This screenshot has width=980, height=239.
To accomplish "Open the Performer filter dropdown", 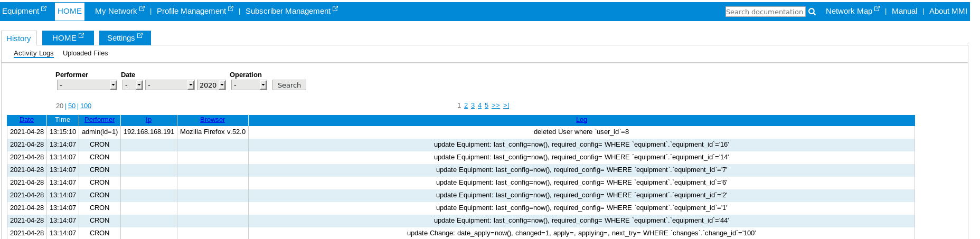I will point(87,85).
